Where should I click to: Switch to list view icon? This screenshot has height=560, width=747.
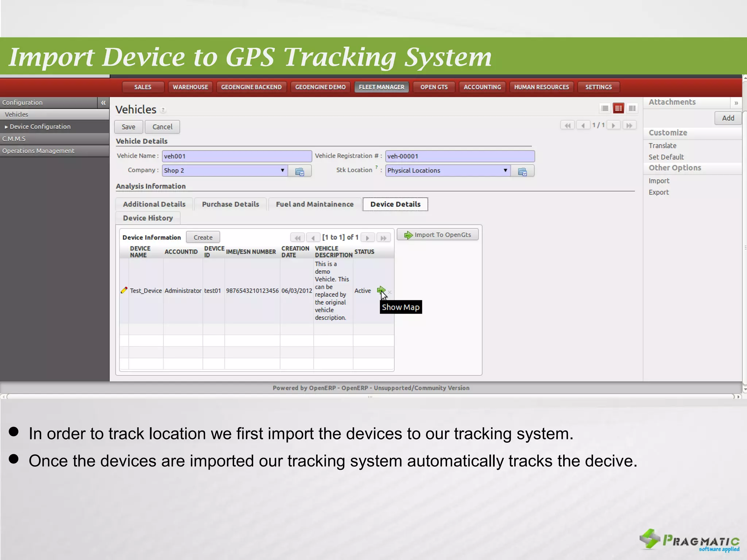coord(605,108)
